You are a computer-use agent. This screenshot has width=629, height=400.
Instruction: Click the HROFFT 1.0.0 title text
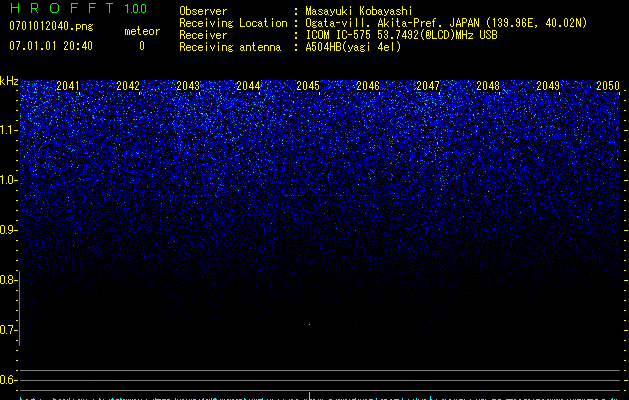click(x=78, y=8)
